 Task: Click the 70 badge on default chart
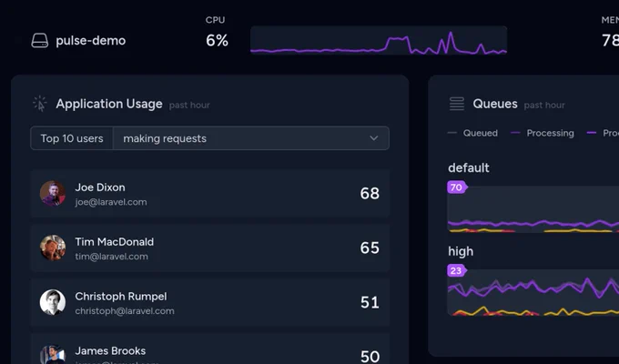tap(457, 187)
